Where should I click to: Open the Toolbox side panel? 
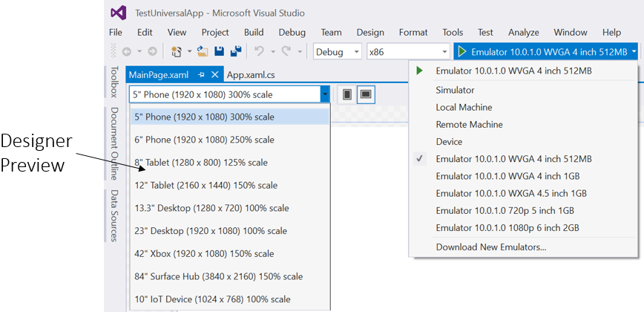(x=114, y=82)
